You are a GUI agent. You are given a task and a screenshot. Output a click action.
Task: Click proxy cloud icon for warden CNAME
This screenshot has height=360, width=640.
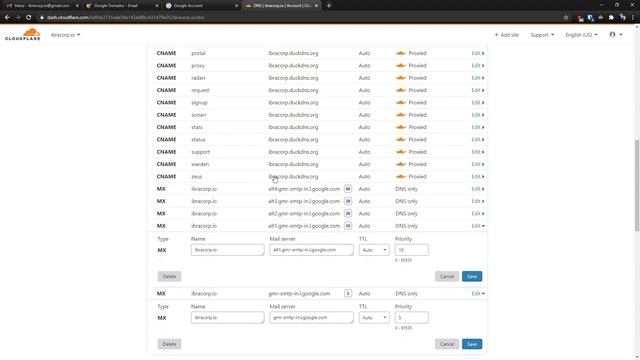click(x=401, y=164)
